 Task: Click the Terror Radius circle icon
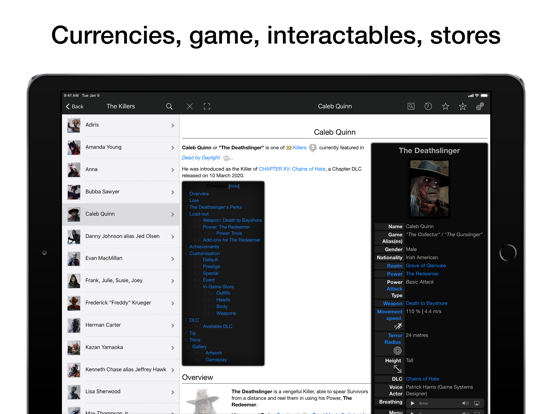tap(397, 350)
